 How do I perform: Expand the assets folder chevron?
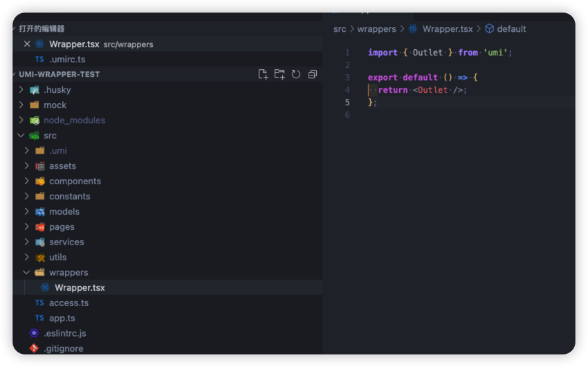click(x=26, y=166)
